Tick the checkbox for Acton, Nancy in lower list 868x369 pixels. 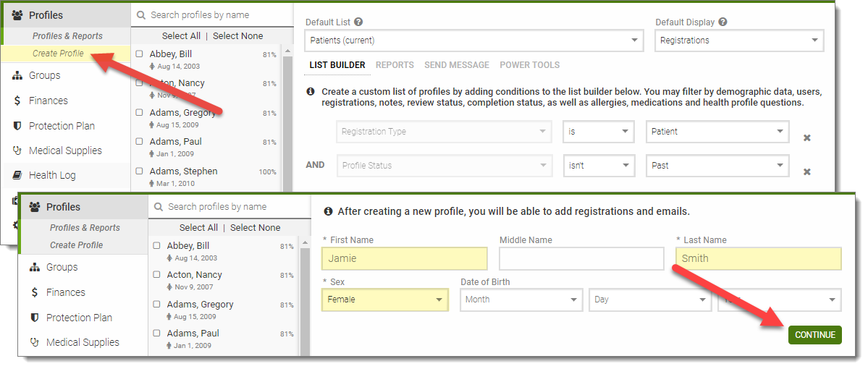[157, 275]
